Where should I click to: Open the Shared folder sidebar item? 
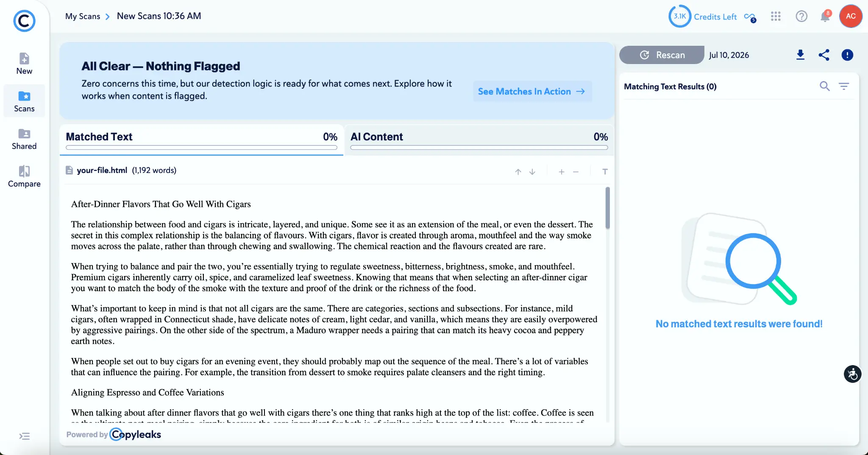[24, 139]
